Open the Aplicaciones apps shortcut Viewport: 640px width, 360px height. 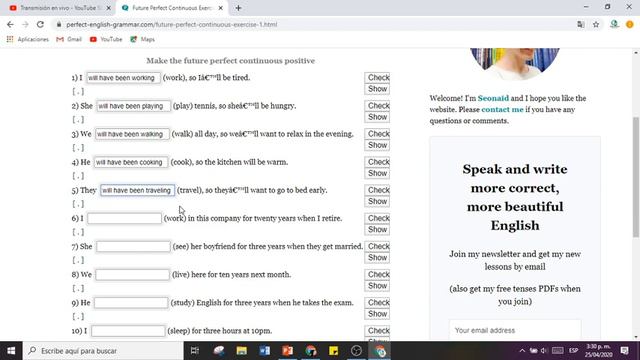point(28,39)
